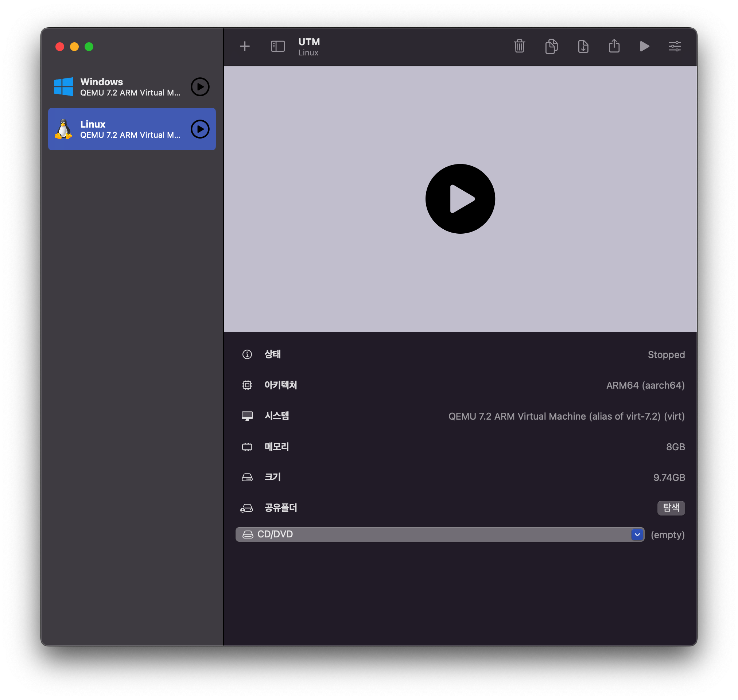Run the VM from the toolbar play icon
Screen dimensions: 738x700
(x=644, y=46)
